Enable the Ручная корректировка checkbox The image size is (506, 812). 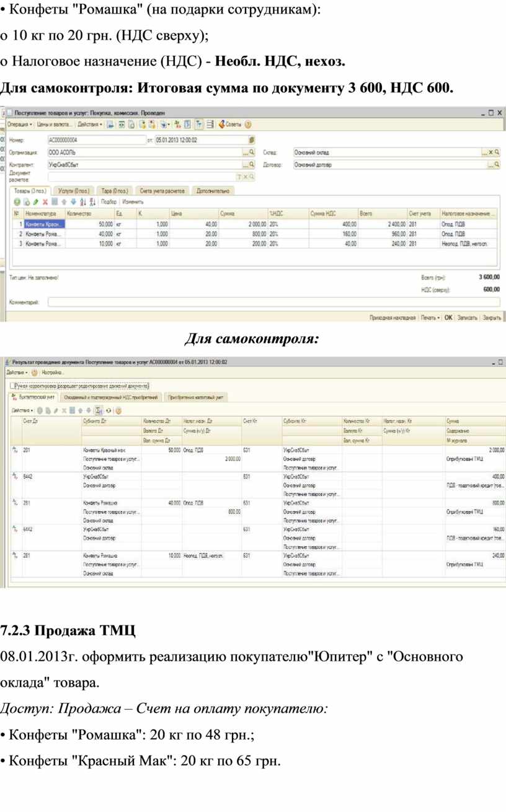coord(12,385)
